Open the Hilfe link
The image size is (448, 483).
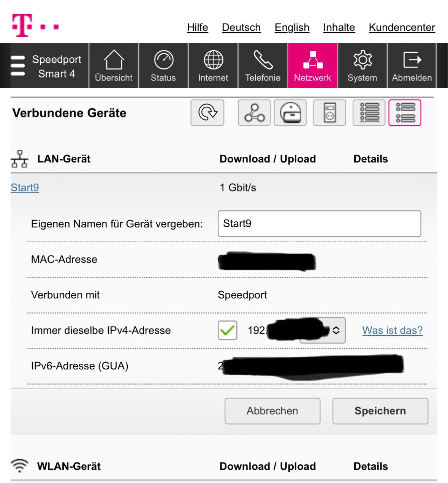198,27
